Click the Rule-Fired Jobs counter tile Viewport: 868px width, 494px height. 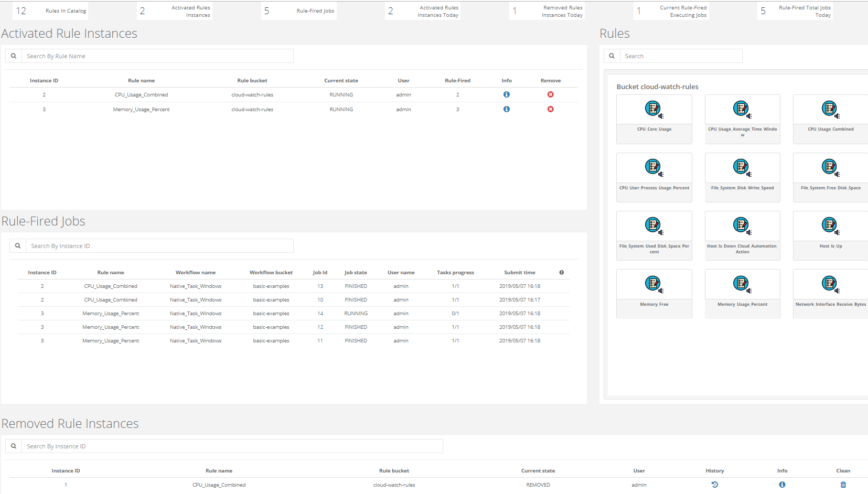[299, 11]
